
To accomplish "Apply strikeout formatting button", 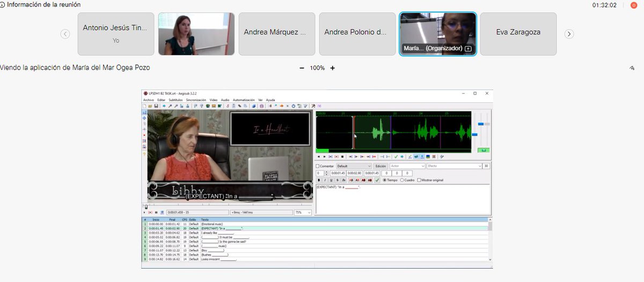I will (338, 180).
